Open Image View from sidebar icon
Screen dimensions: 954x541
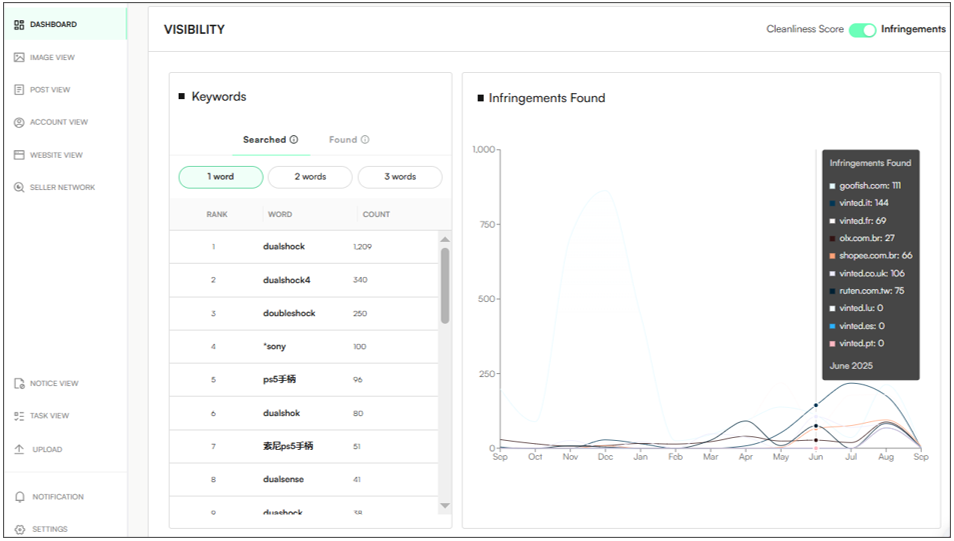[19, 57]
